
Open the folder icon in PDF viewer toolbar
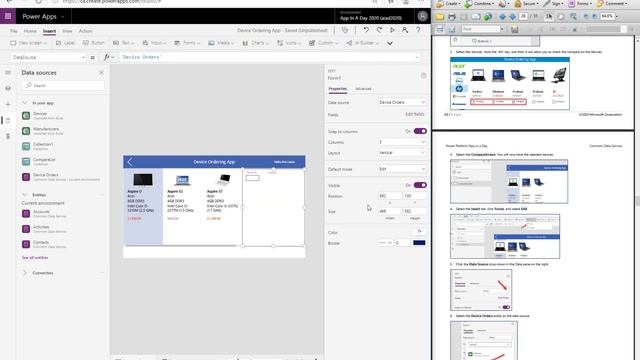440,17
